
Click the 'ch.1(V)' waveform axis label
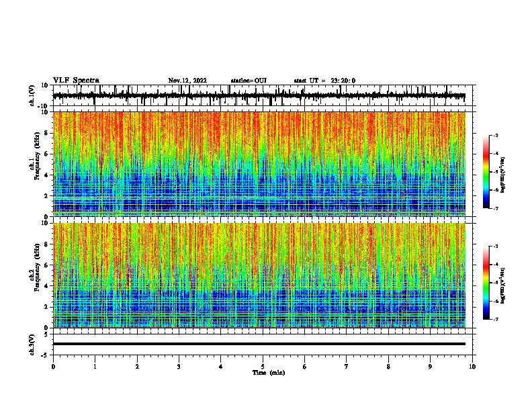(x=32, y=95)
